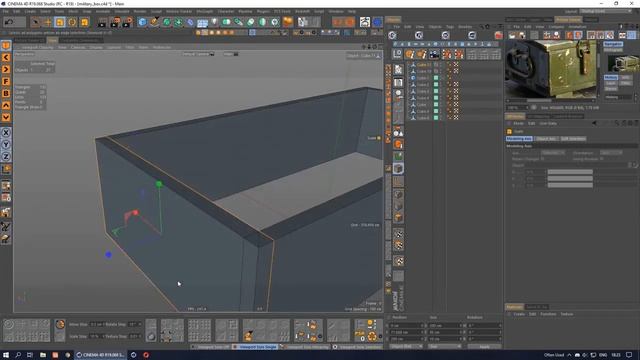Click the light bulb icon in the toolbar
The height and width of the screenshot is (360, 640).
tap(214, 22)
